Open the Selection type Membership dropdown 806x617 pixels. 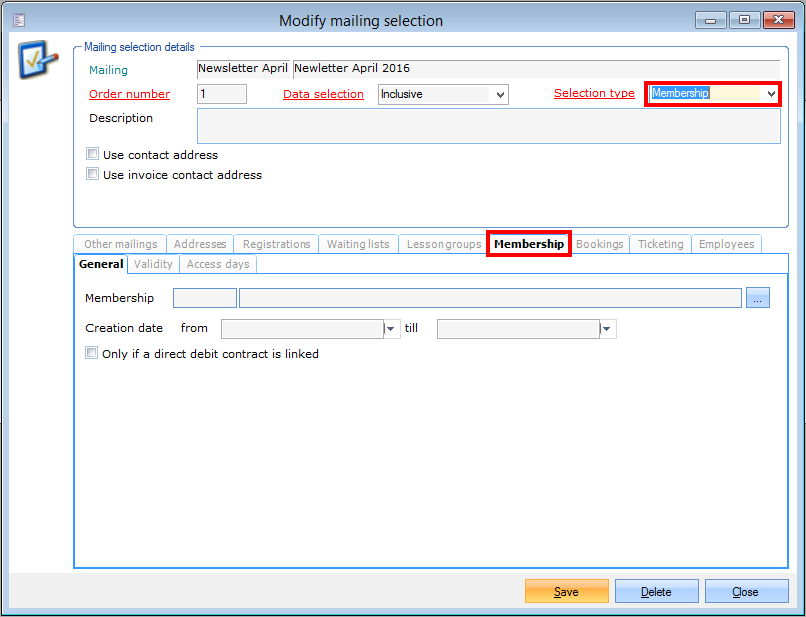point(770,93)
